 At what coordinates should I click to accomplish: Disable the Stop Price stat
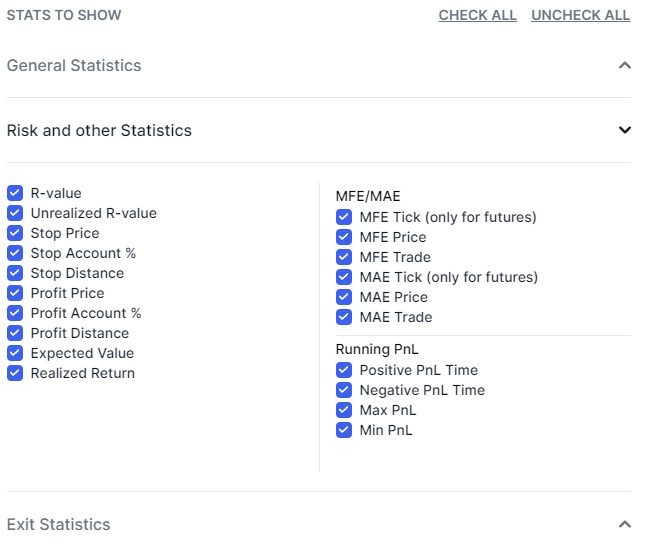click(x=15, y=233)
